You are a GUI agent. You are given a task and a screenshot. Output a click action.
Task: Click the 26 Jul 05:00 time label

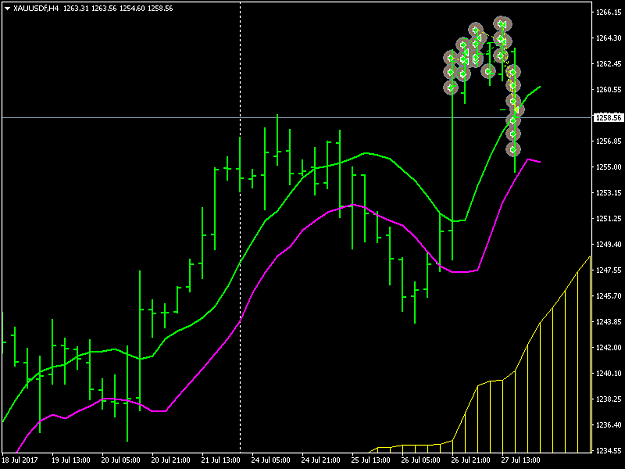(421, 460)
